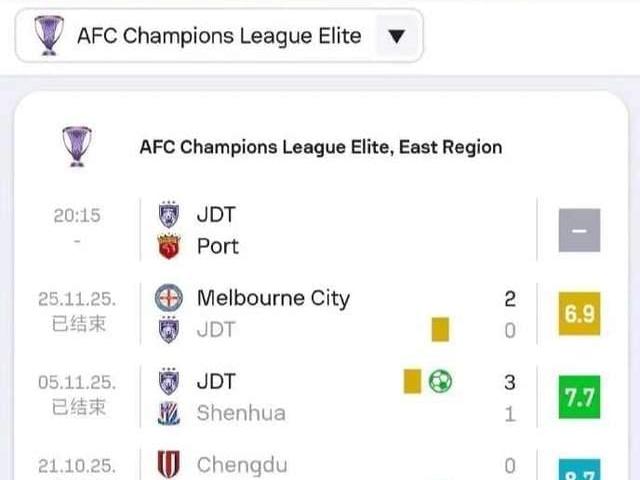The image size is (640, 480).
Task: Click the green goal ball icon
Action: [440, 381]
